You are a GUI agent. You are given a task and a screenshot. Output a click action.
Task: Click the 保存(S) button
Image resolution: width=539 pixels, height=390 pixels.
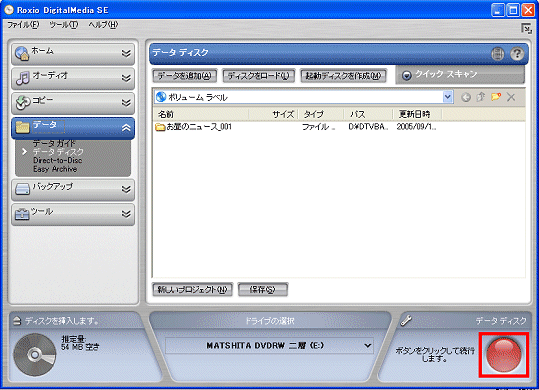pos(263,290)
